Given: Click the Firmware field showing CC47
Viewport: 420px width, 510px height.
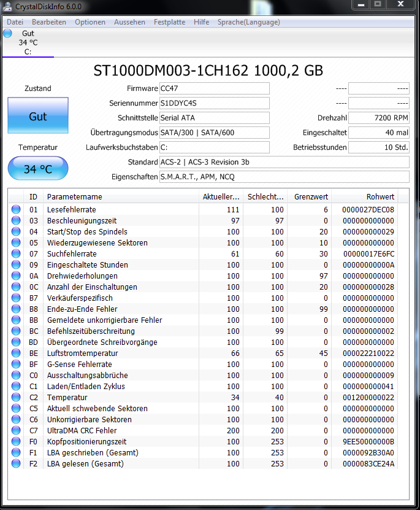Looking at the screenshot, I should (215, 88).
